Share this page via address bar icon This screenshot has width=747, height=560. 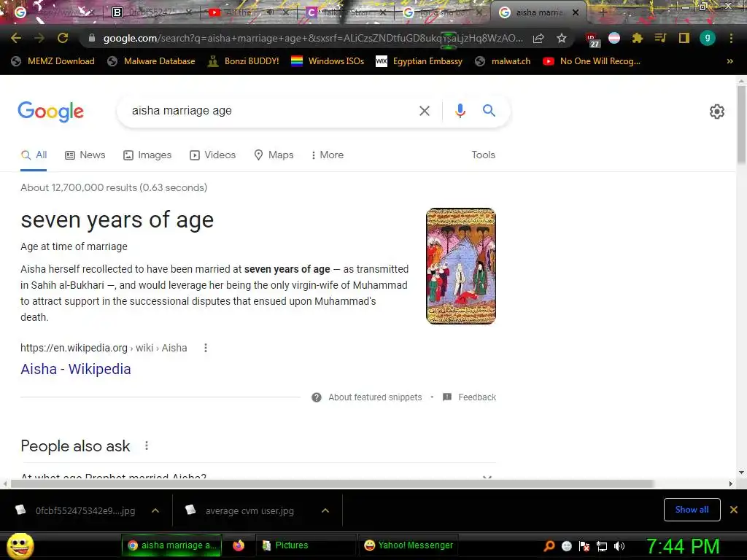coord(538,38)
